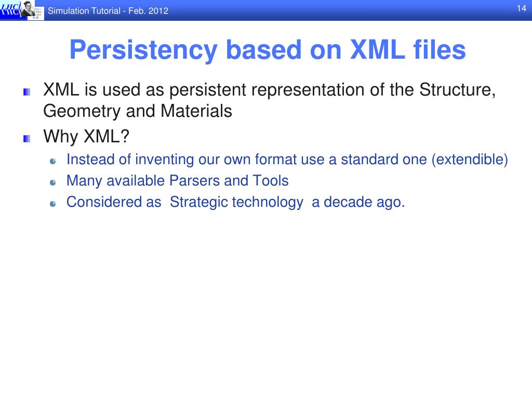Click round bullet before 'Many available Parsers'
The height and width of the screenshot is (399, 532).
coord(52,182)
